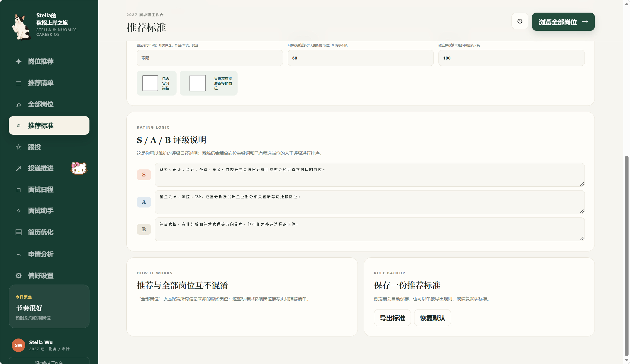Click the S / A / B 评级说明 heading
Image resolution: width=630 pixels, height=364 pixels.
(x=171, y=140)
